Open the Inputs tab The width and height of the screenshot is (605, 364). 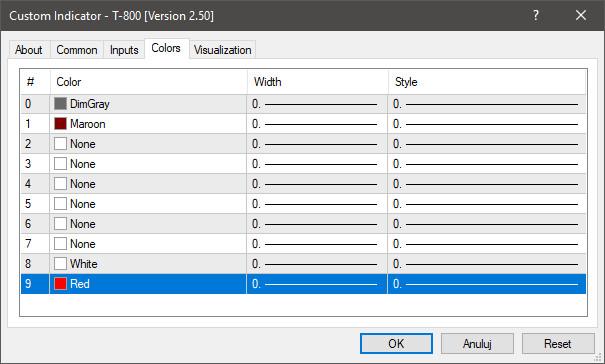pyautogui.click(x=124, y=50)
